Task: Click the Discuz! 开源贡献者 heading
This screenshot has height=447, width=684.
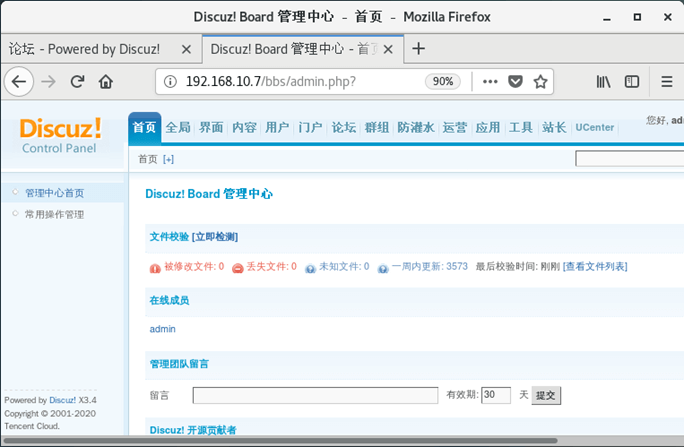Action: tap(193, 430)
